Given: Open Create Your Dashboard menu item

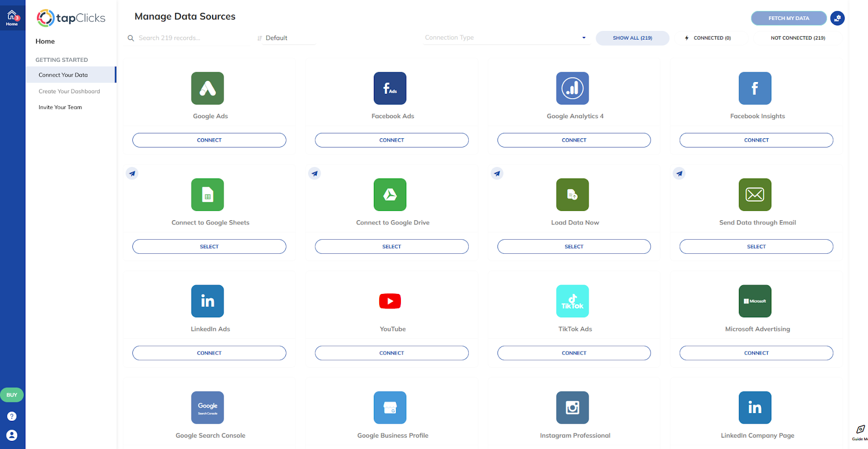Looking at the screenshot, I should coord(69,91).
